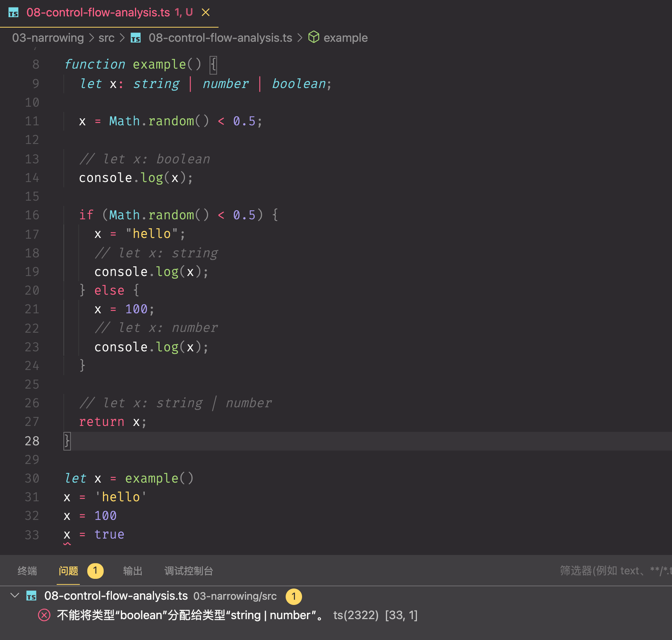Image resolution: width=672 pixels, height=640 pixels.
Task: Click the TS file icon in problems list
Action: click(31, 596)
